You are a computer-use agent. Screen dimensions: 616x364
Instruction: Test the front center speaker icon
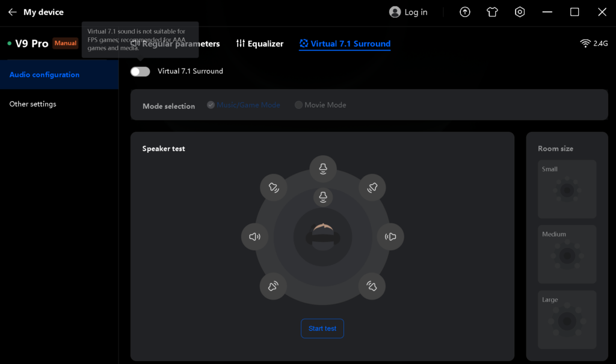click(323, 168)
